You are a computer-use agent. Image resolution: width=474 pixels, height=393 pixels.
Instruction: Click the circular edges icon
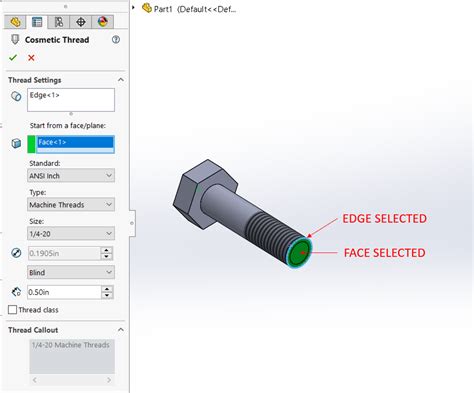pos(16,96)
